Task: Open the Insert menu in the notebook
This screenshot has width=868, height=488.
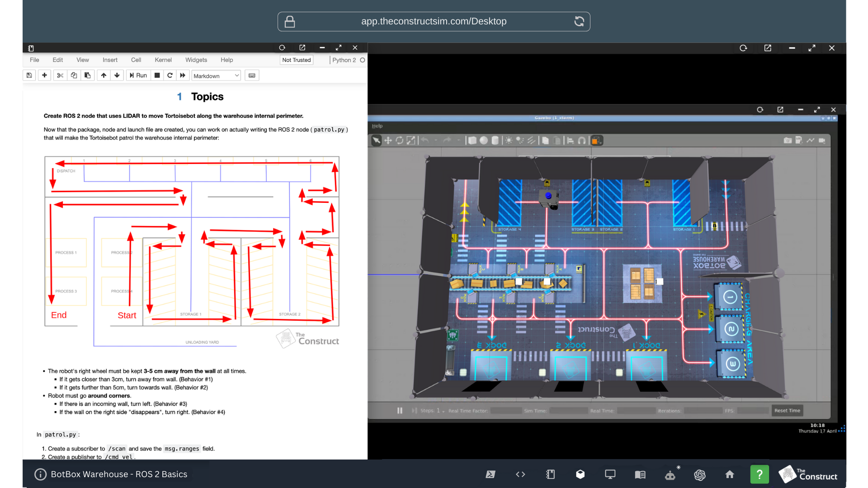Action: pos(110,60)
